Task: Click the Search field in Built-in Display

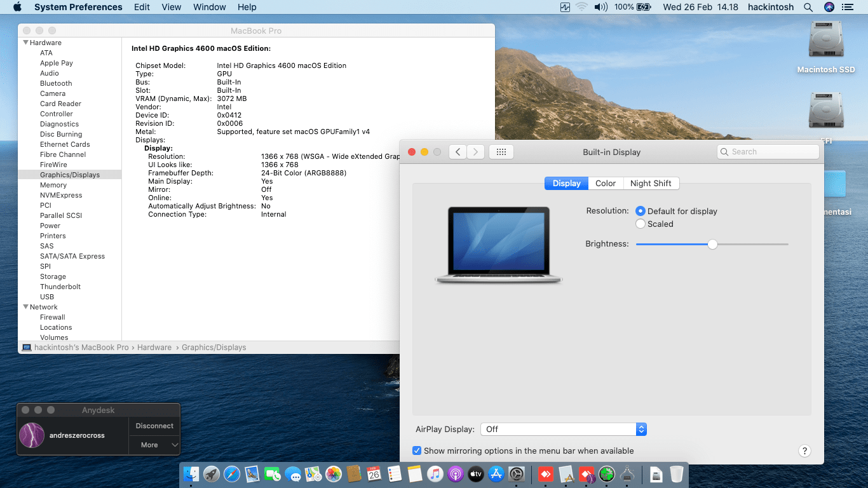Action: [x=768, y=152]
